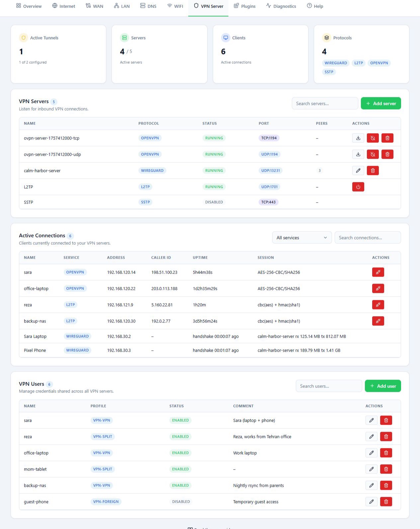Screen dimensions: 420x529
Task: Click the Pixel Phone connection name
Action: 35,350
